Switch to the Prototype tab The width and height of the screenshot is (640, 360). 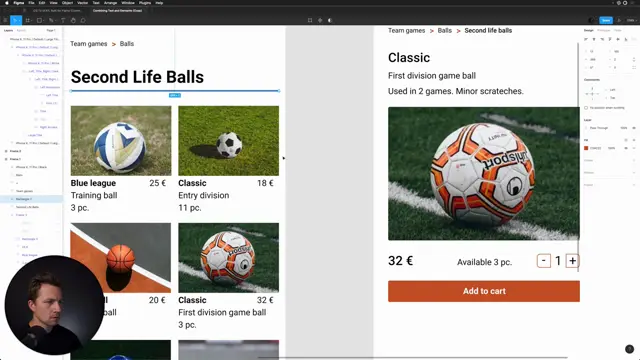coord(604,30)
